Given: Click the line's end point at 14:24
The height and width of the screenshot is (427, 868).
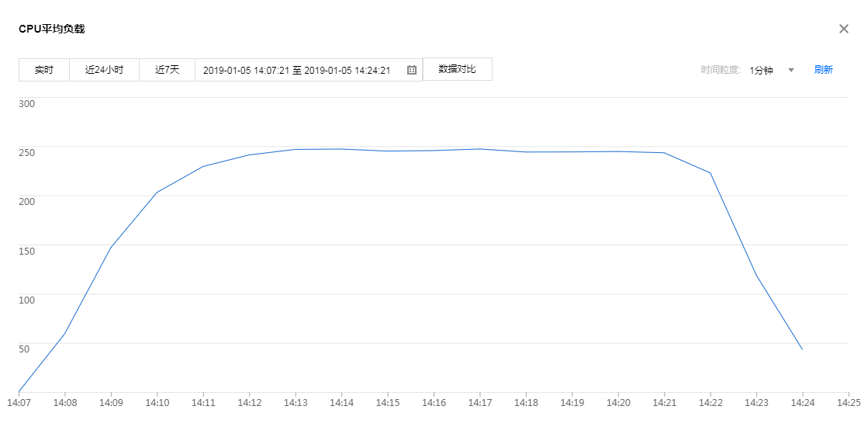Looking at the screenshot, I should [802, 349].
